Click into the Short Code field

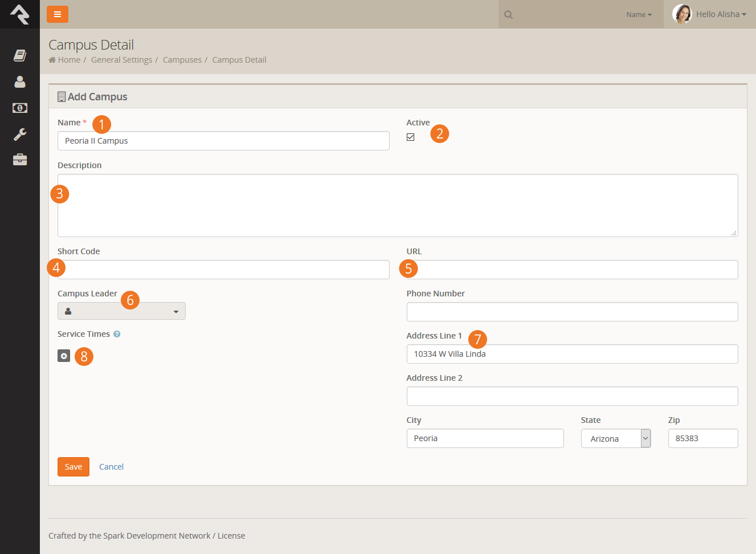(223, 270)
